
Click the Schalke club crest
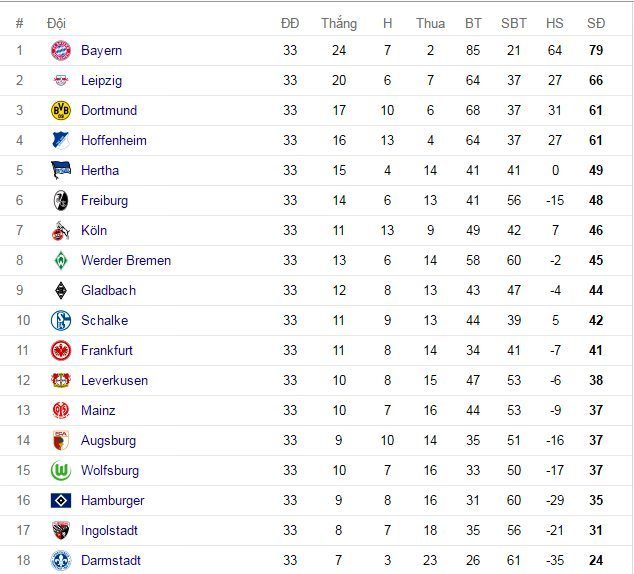pyautogui.click(x=61, y=321)
